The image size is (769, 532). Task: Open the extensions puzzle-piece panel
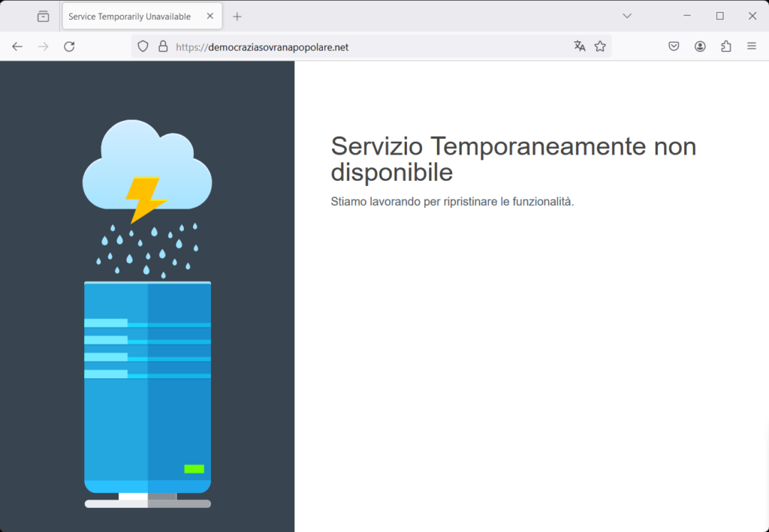[x=725, y=47]
